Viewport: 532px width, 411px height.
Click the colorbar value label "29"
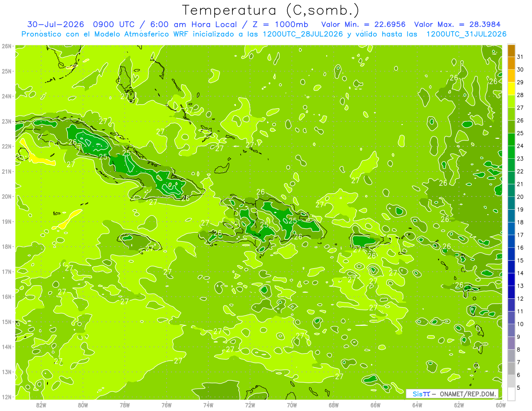520,82
